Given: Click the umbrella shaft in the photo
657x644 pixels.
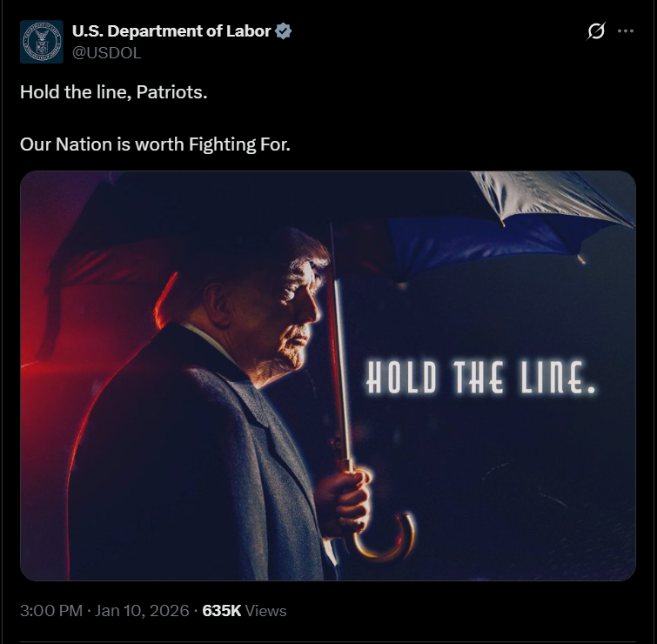Looking at the screenshot, I should coord(340,356).
